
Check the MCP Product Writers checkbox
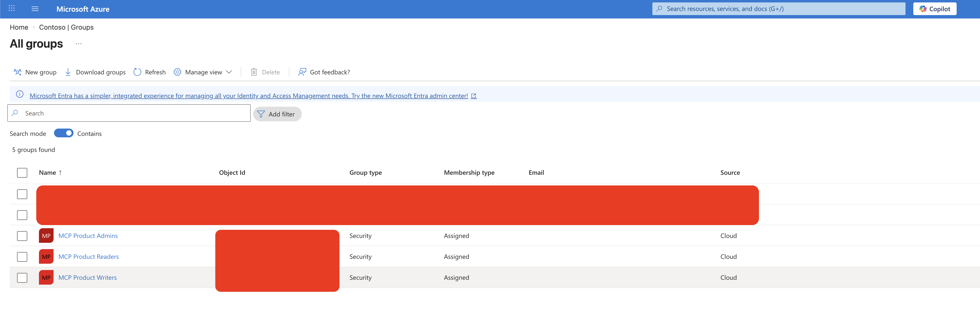(x=22, y=278)
